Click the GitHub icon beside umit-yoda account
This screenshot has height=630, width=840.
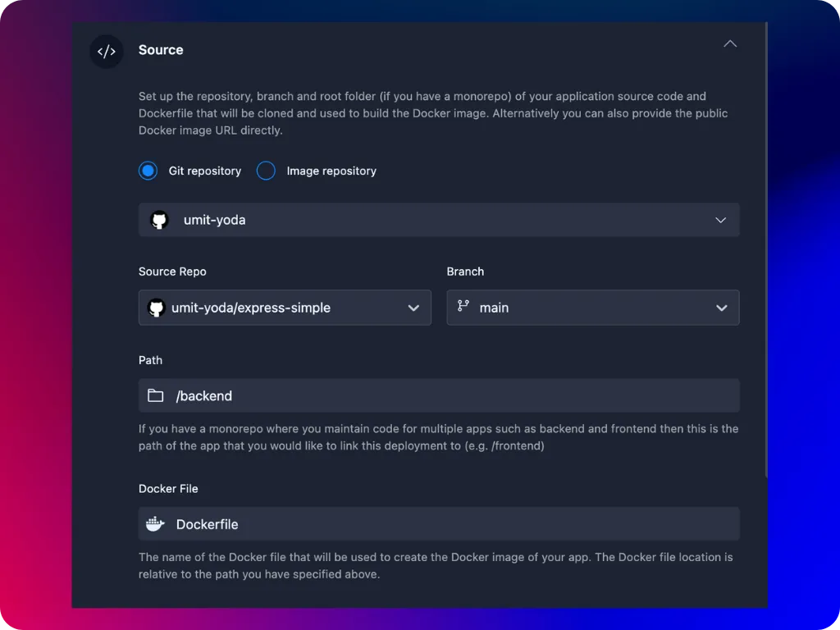pos(159,220)
